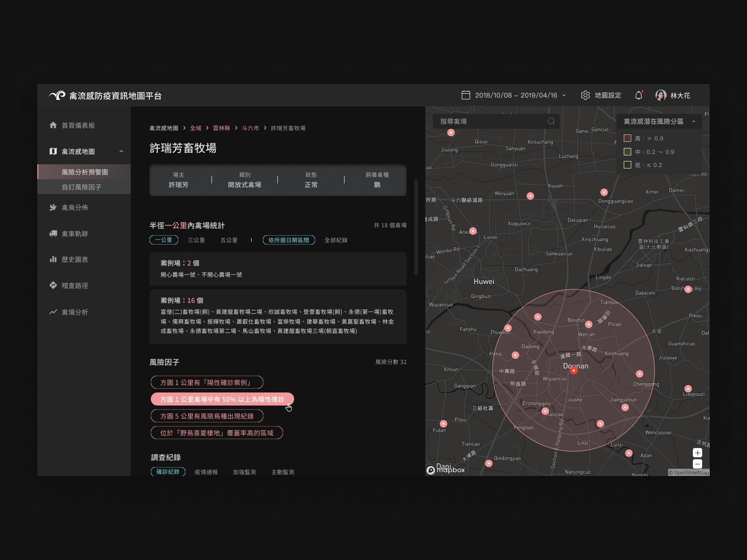
Task: Click the 共 18 個禽場 count text
Action: [390, 225]
